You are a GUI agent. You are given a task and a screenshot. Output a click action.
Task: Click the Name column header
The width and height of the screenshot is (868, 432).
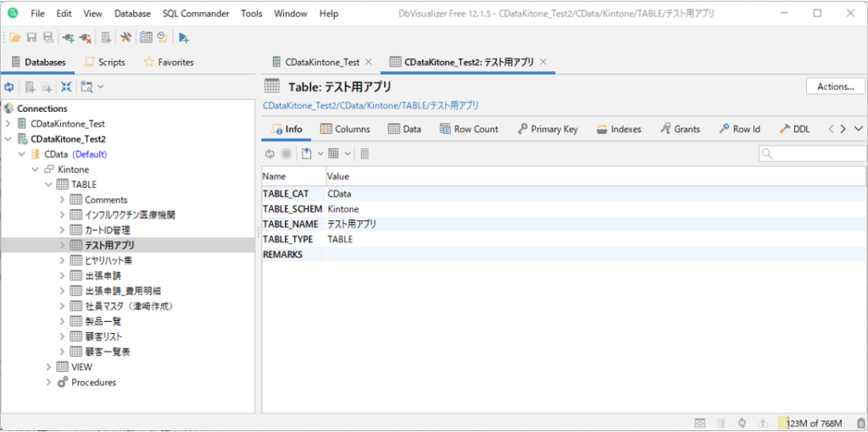pos(294,176)
